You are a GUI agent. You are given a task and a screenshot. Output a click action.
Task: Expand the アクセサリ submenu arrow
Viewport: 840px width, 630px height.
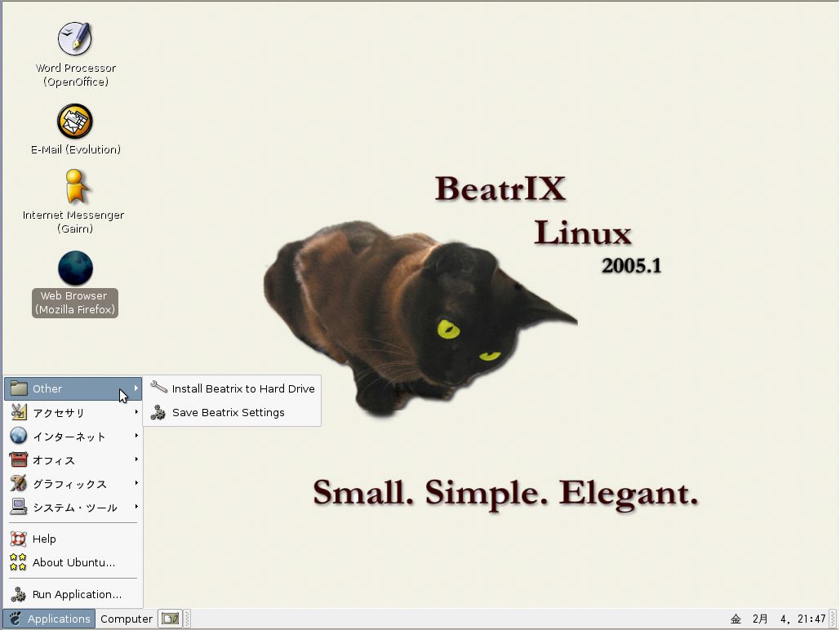click(x=136, y=411)
